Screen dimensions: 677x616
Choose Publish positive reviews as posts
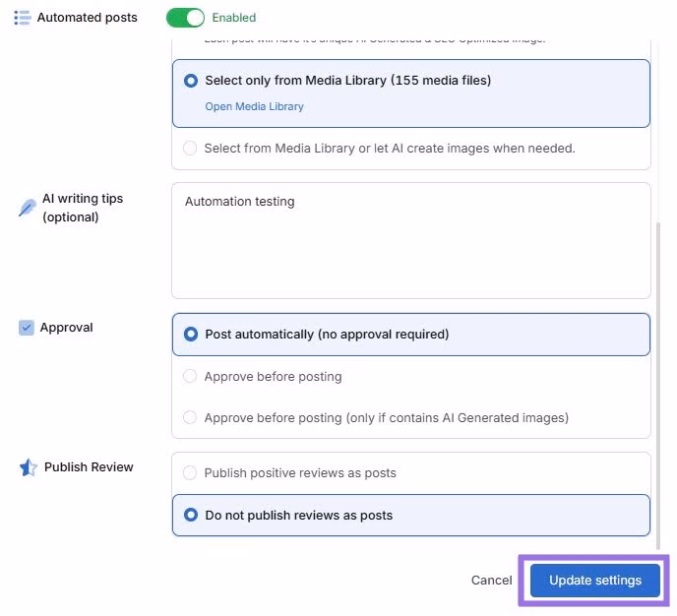(x=191, y=473)
